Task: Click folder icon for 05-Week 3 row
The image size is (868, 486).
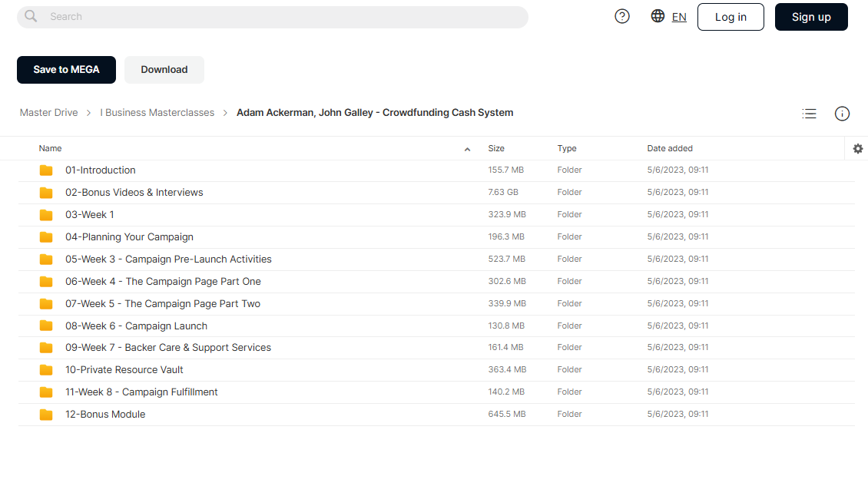Action: pyautogui.click(x=46, y=259)
